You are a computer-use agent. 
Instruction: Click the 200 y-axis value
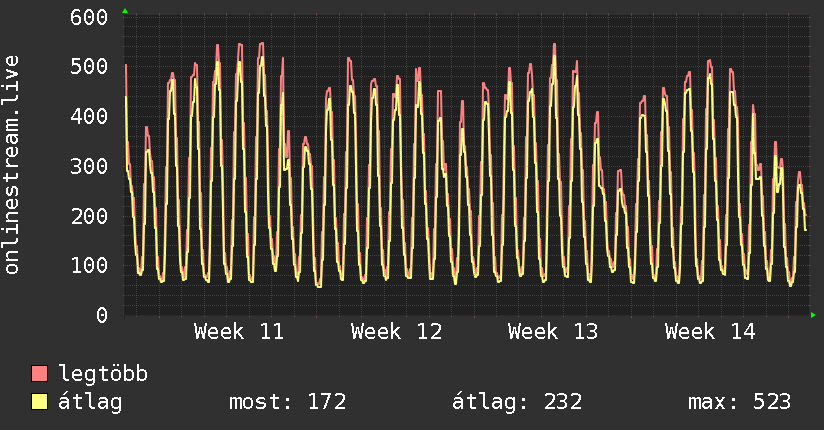click(x=89, y=216)
